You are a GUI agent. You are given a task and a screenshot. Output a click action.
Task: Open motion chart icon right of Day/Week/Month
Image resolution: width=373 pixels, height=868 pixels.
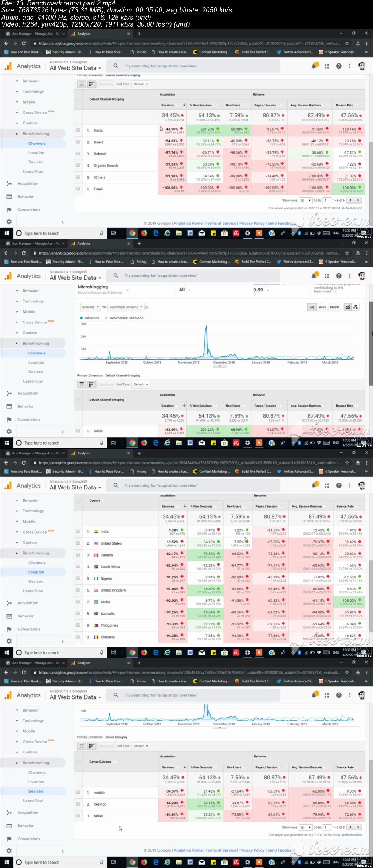[x=356, y=307]
